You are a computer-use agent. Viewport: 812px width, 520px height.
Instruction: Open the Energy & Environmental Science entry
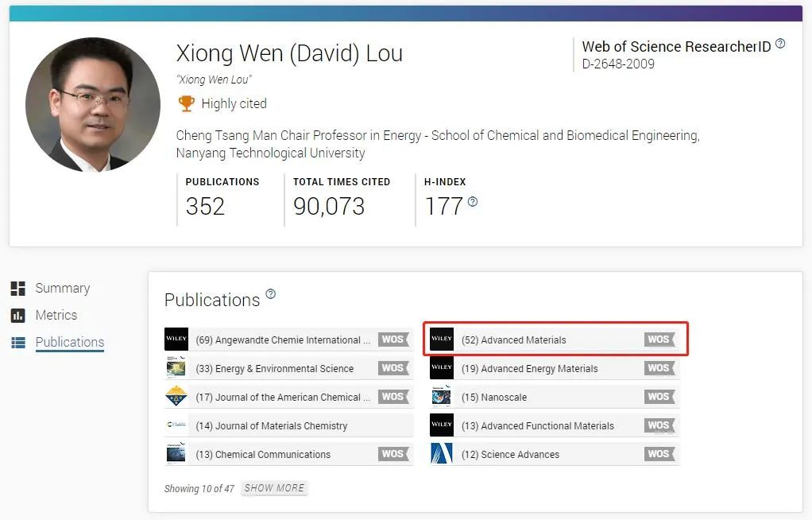(288, 368)
